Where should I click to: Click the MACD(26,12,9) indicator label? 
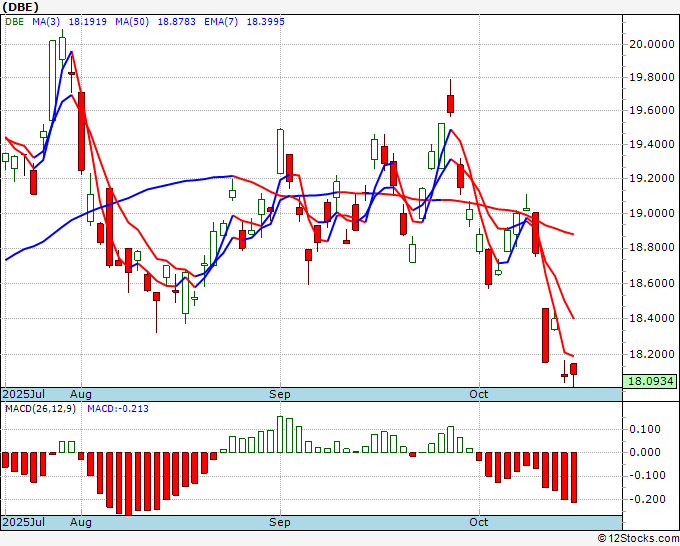click(40, 409)
